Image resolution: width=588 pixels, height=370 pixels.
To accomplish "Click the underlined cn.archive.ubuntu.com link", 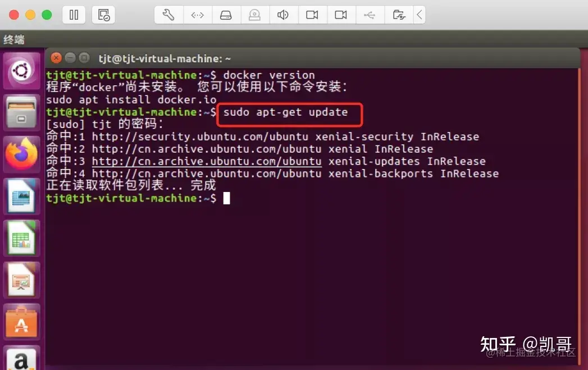I will 207,161.
